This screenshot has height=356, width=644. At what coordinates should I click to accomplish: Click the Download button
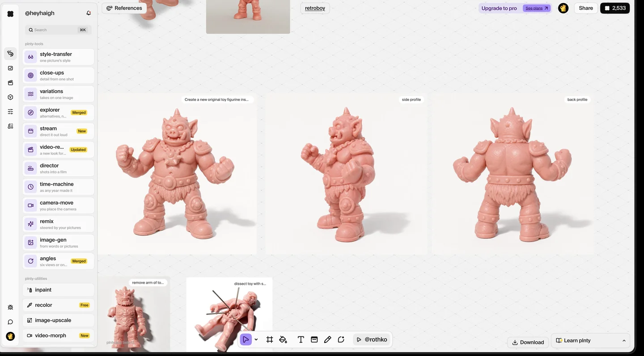click(528, 342)
